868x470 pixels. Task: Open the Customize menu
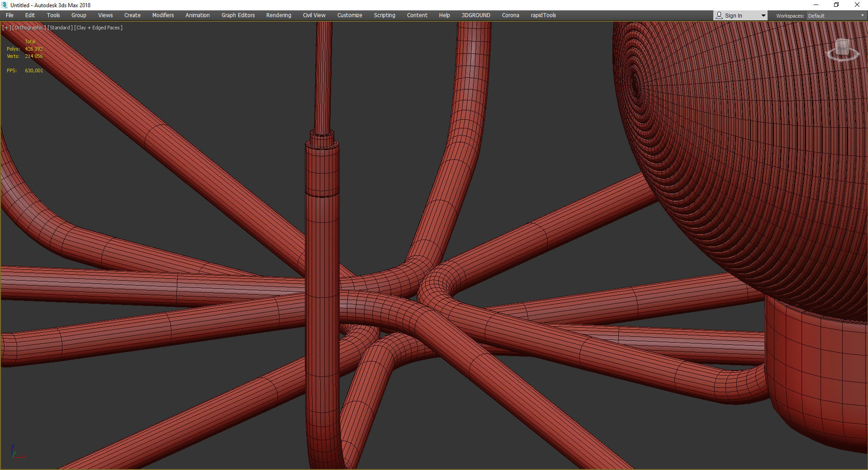click(350, 15)
